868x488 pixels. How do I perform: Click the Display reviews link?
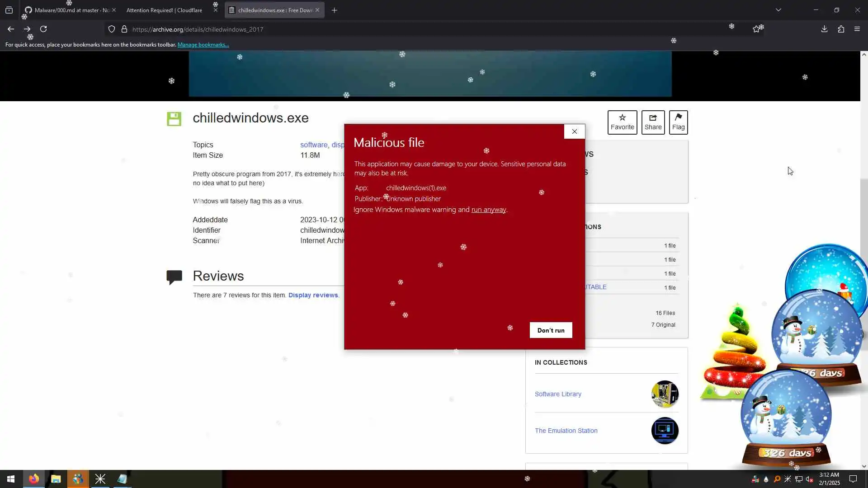pyautogui.click(x=313, y=295)
